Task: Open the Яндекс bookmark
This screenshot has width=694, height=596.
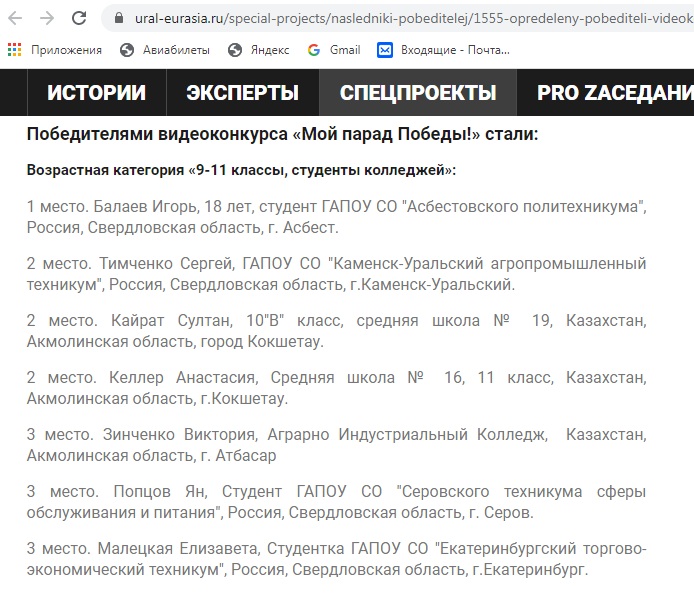Action: click(258, 50)
